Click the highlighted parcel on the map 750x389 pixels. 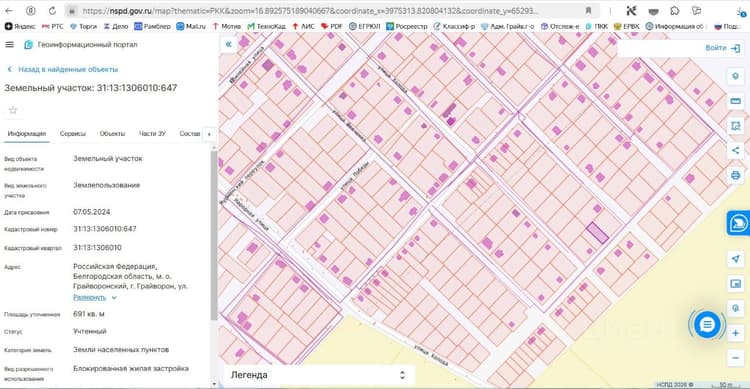(x=597, y=233)
